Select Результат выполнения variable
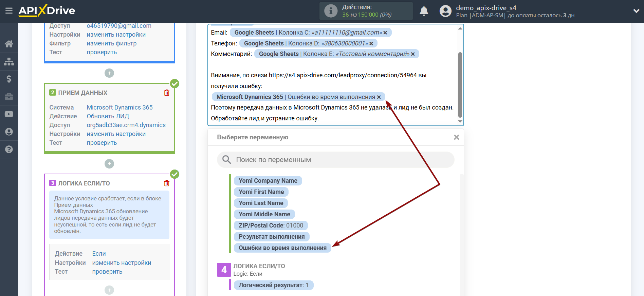 [x=272, y=237]
